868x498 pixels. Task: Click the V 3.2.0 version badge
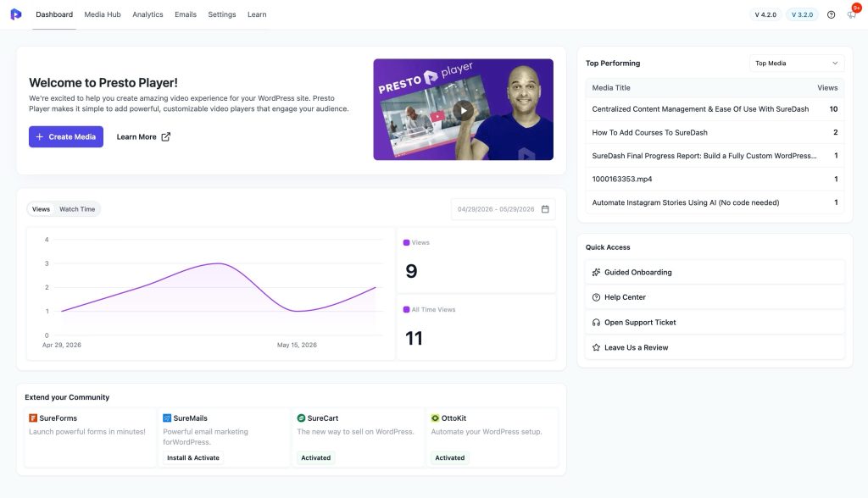tap(802, 15)
